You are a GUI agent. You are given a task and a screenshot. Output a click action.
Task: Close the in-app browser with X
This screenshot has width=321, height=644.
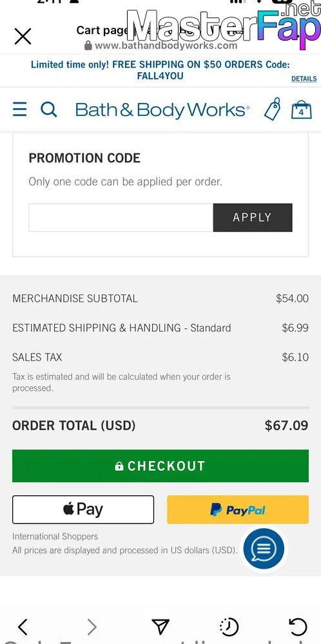pos(23,37)
